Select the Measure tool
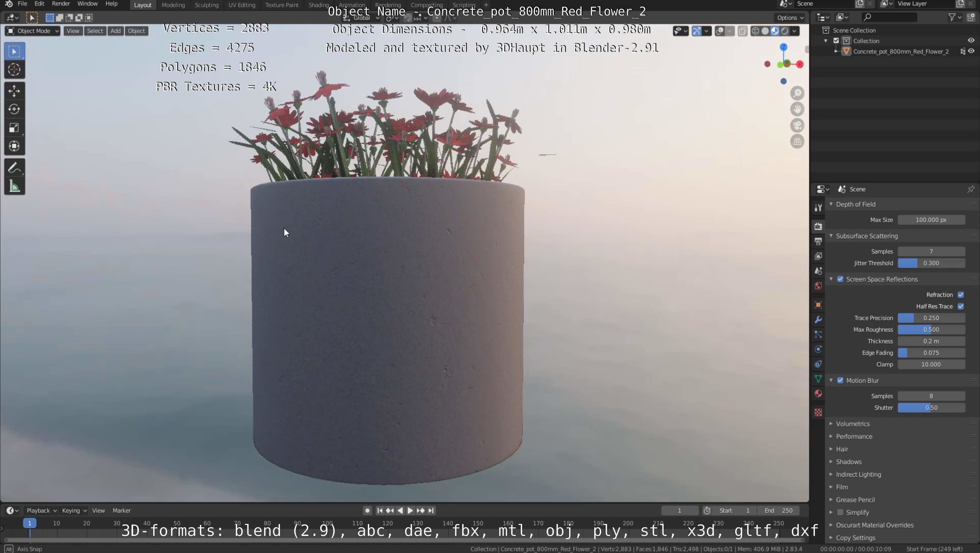The width and height of the screenshot is (980, 553). click(x=14, y=186)
